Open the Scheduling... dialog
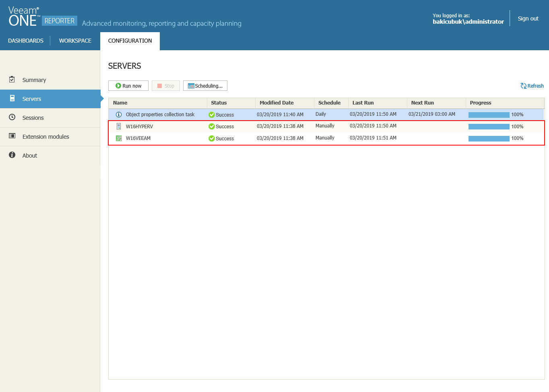This screenshot has height=392, width=549. (205, 86)
